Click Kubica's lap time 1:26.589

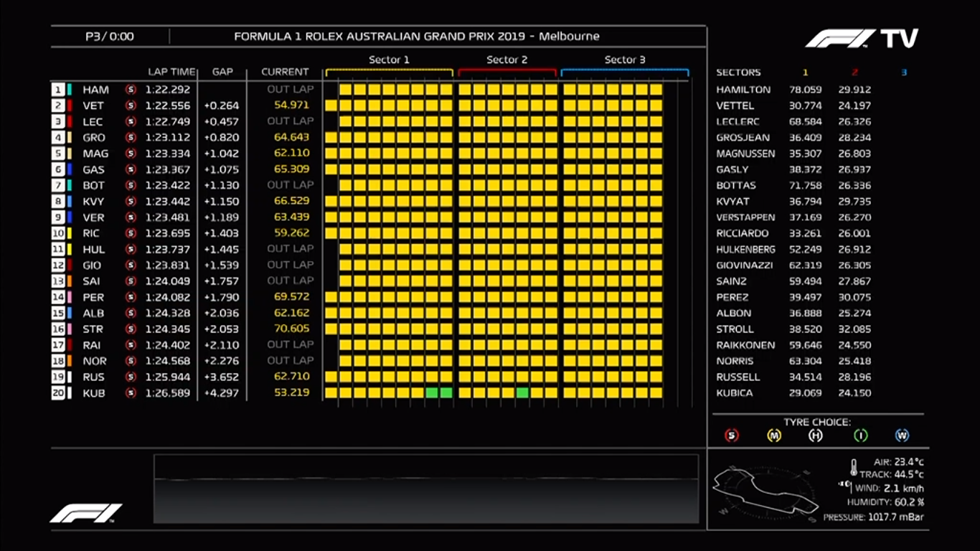click(168, 392)
